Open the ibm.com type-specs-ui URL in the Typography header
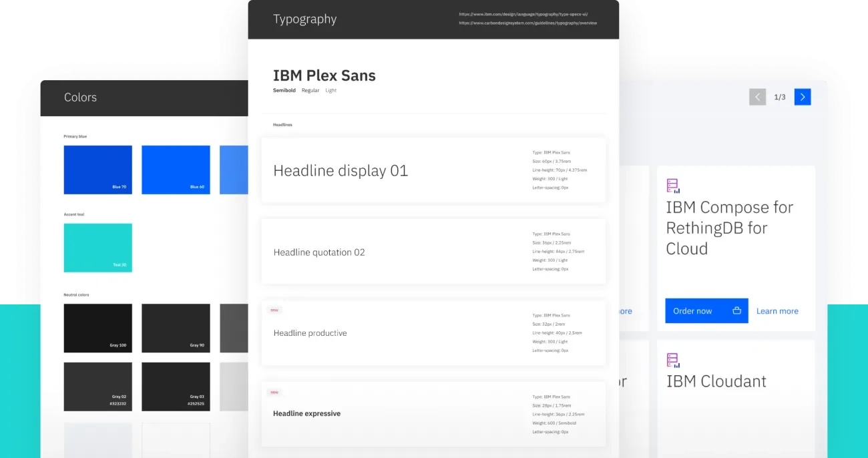The width and height of the screenshot is (868, 458). (x=523, y=14)
